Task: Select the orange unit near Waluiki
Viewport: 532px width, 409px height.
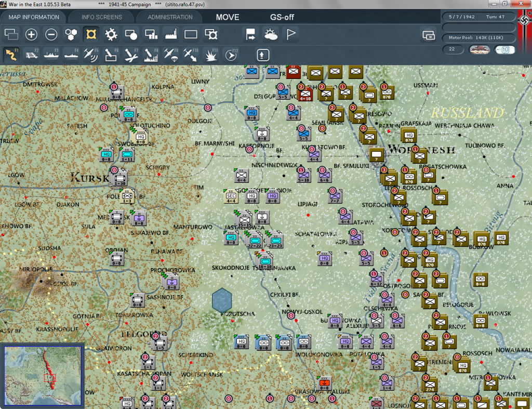Action: coord(324,383)
